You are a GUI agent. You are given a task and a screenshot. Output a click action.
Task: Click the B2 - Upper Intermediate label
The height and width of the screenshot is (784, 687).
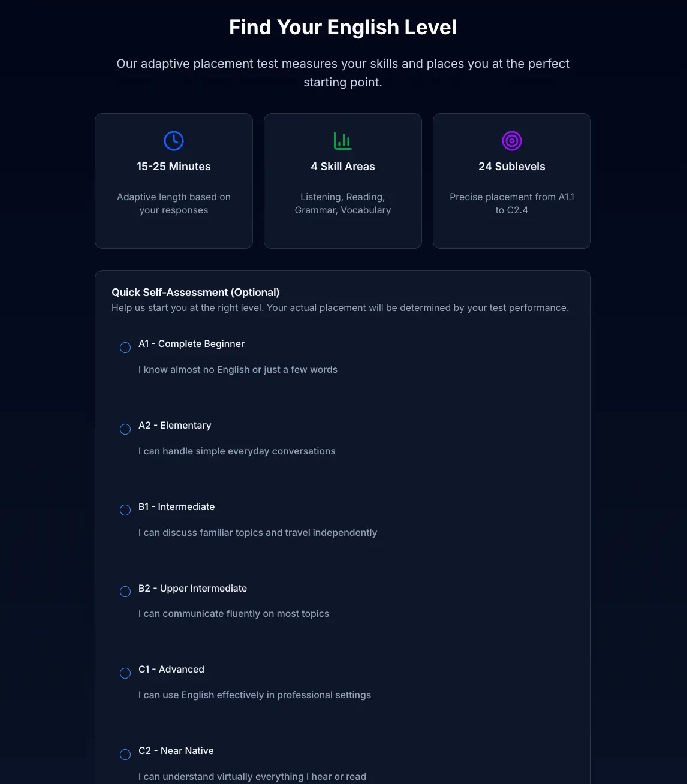(x=192, y=589)
